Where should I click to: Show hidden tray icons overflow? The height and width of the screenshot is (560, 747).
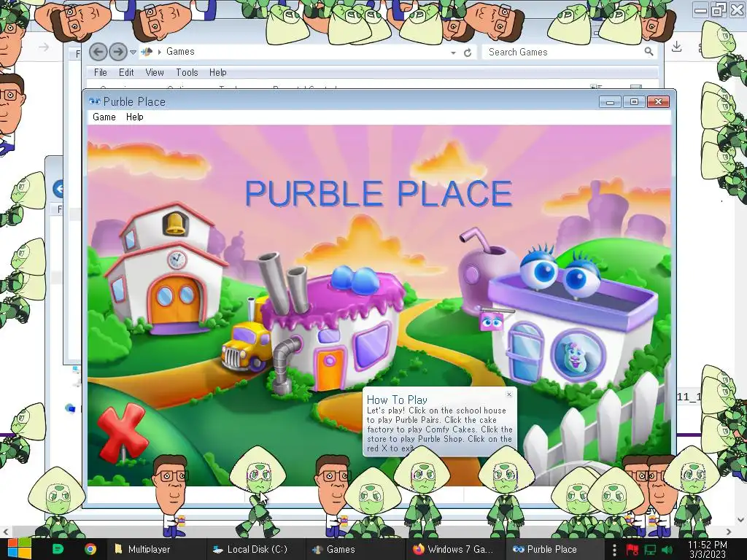614,550
